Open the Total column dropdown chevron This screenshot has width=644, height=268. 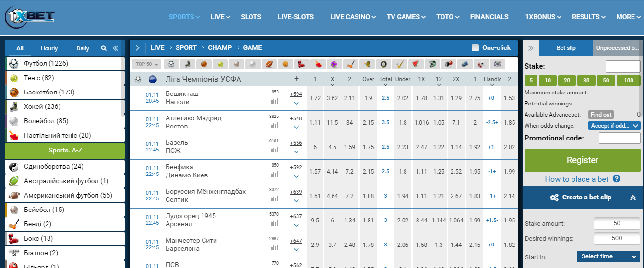(x=385, y=85)
